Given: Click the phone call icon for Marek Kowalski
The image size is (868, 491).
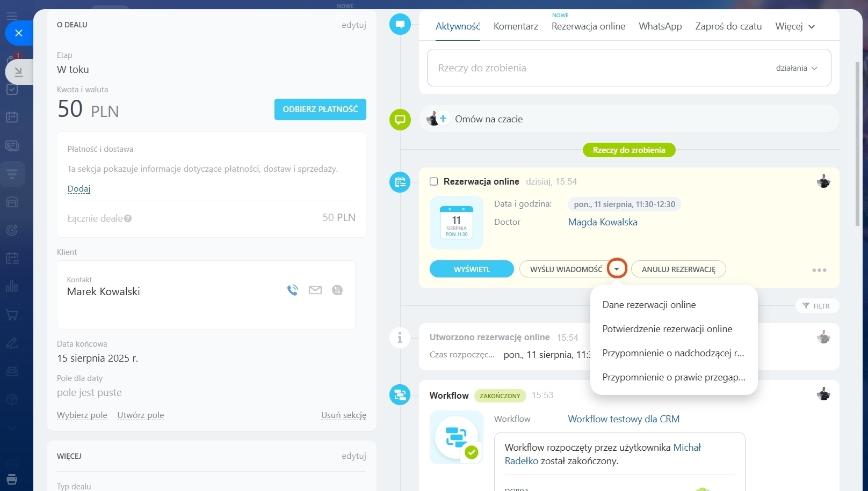Looking at the screenshot, I should (x=292, y=290).
